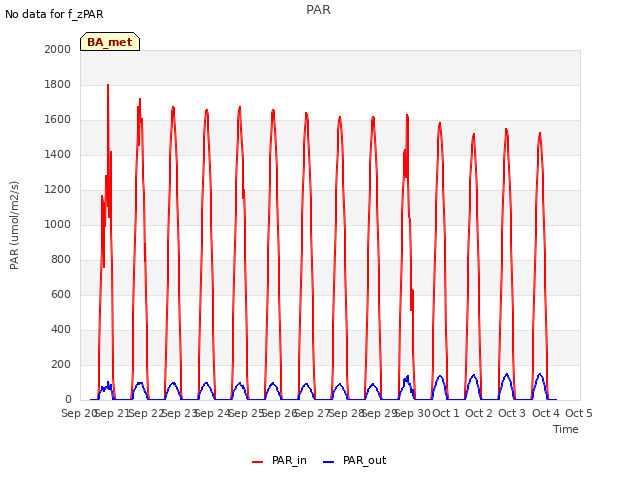Click the Oct 4 x-axis tick label

tap(546, 413)
